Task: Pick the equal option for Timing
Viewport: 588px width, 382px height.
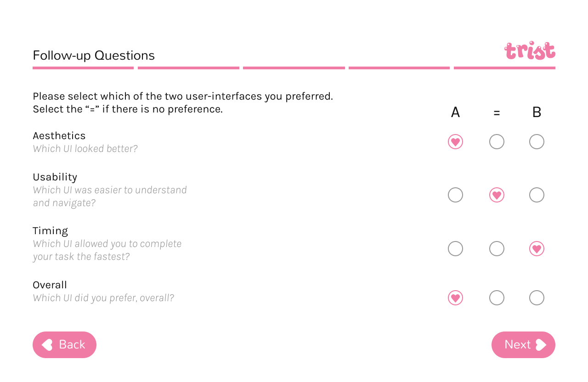Action: 497,249
